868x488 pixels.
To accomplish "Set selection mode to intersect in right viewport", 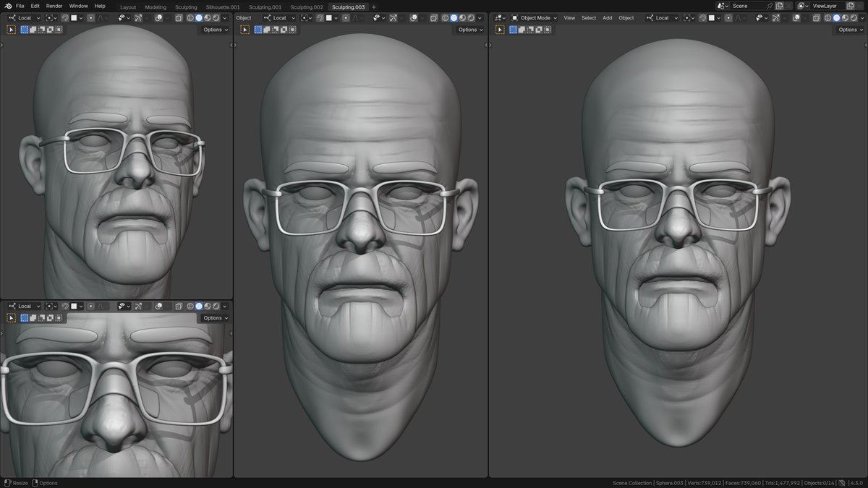I will 548,30.
